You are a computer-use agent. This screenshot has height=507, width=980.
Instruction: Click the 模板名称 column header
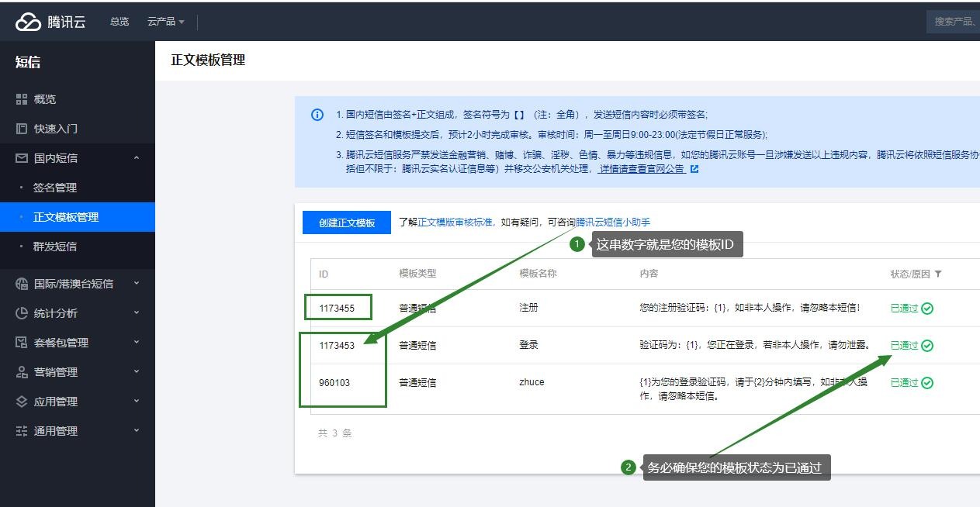click(x=538, y=274)
